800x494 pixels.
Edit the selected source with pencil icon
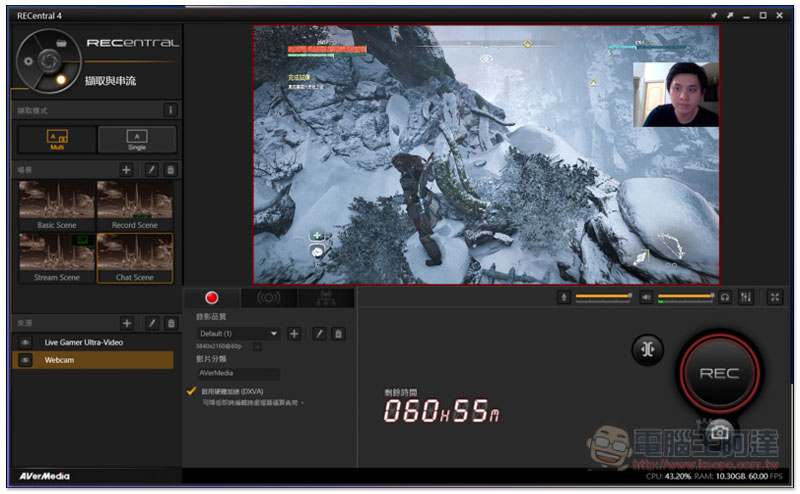click(x=152, y=323)
